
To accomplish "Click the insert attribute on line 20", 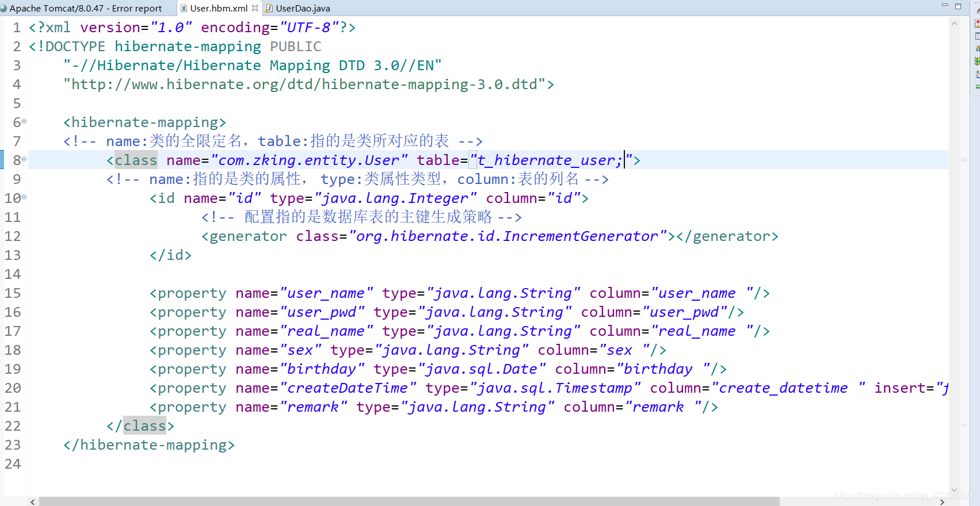I will pyautogui.click(x=911, y=388).
